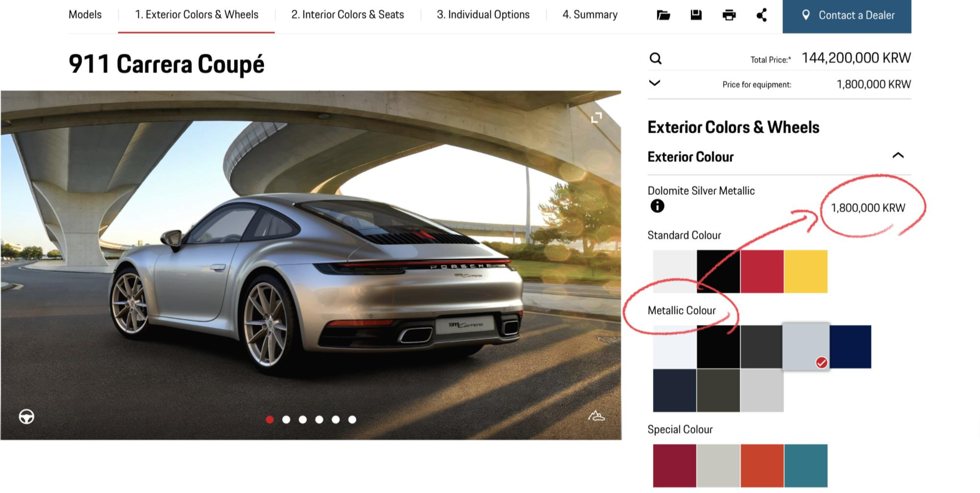Contact a Dealer

point(847,16)
